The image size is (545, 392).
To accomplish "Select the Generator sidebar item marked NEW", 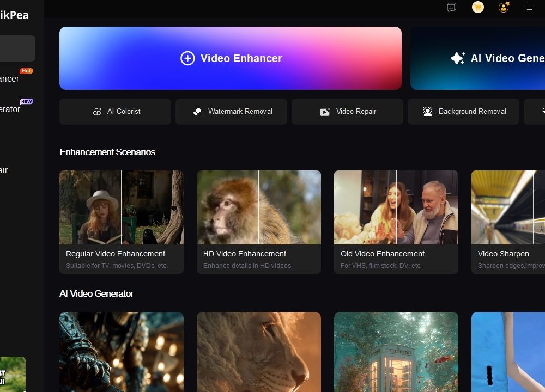I will pyautogui.click(x=10, y=109).
